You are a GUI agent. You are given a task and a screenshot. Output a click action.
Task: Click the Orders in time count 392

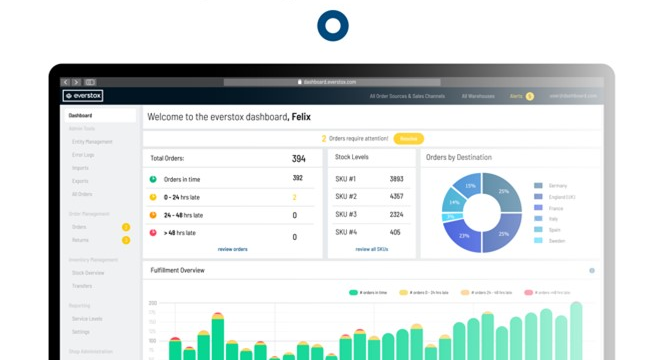point(298,178)
